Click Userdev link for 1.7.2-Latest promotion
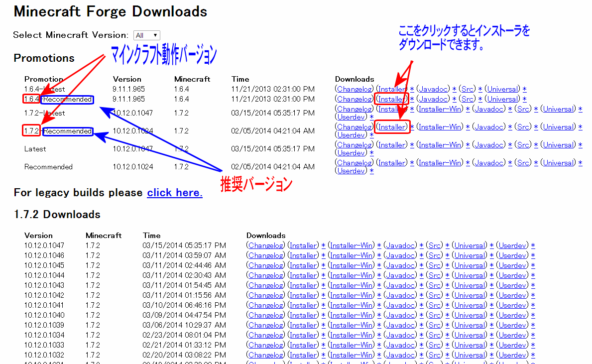 pyautogui.click(x=351, y=118)
